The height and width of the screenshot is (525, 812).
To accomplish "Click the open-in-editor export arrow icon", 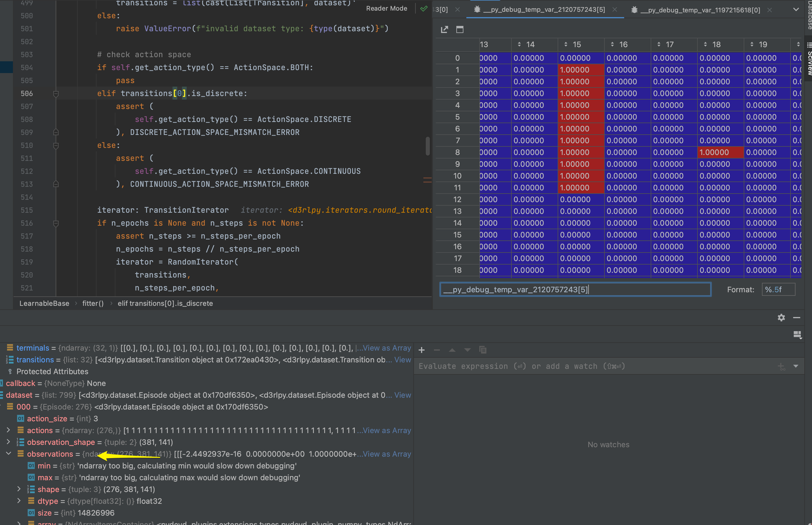I will [444, 30].
